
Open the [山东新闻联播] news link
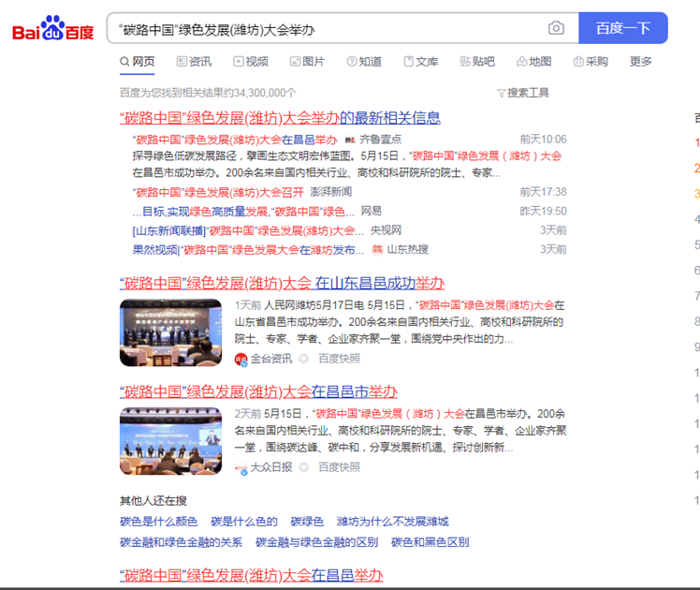[248, 230]
